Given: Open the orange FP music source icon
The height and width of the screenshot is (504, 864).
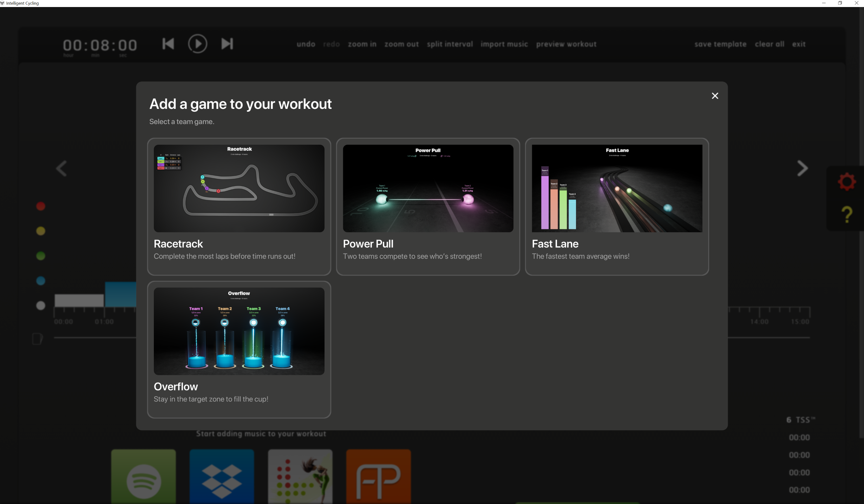Looking at the screenshot, I should 378,476.
